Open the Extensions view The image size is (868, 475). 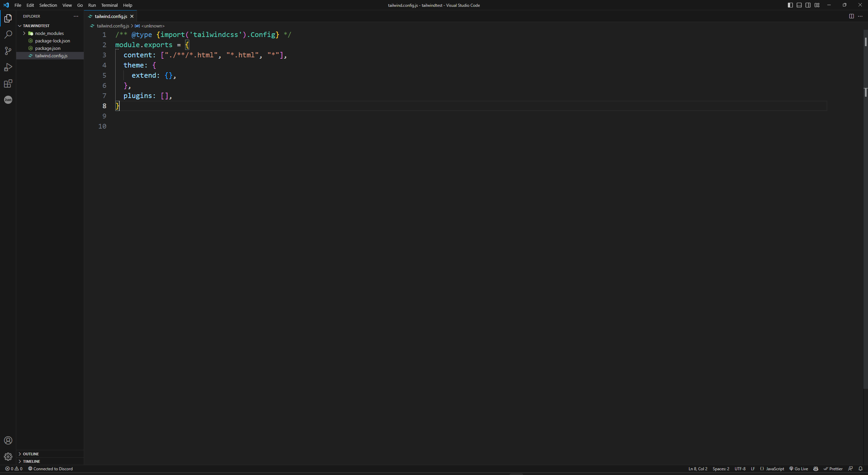[x=8, y=83]
